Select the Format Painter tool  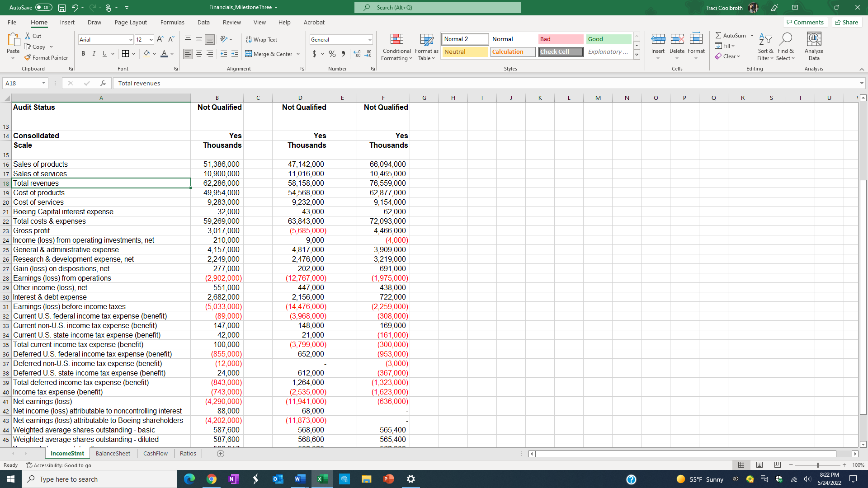tap(47, 57)
